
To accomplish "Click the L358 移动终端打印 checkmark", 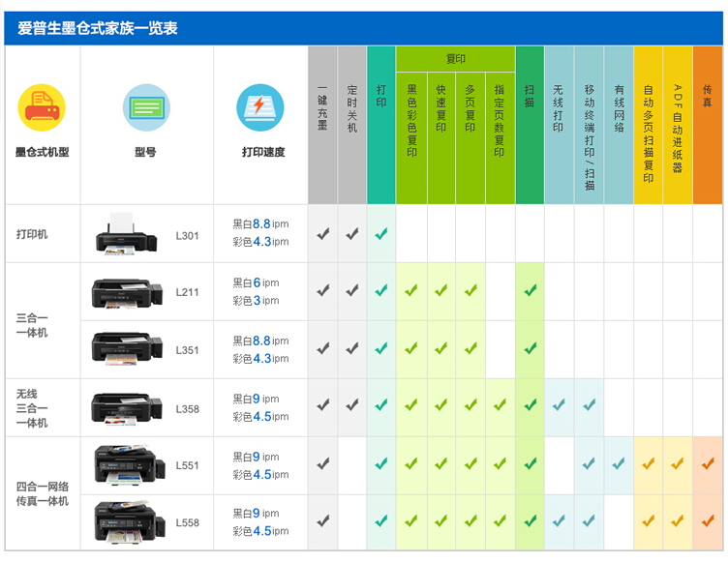I will [x=590, y=405].
